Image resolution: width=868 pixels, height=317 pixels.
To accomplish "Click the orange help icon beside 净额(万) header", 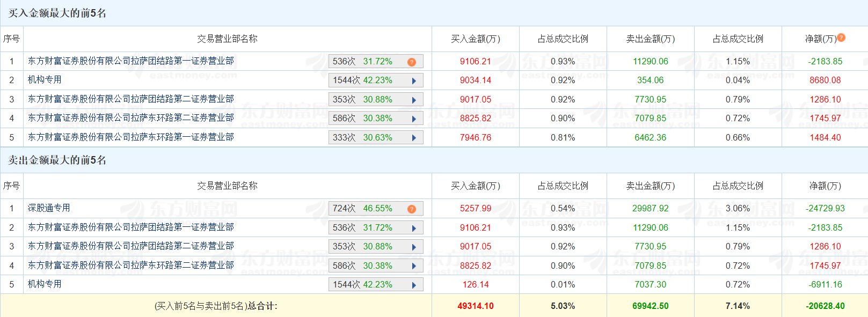I will (841, 38).
